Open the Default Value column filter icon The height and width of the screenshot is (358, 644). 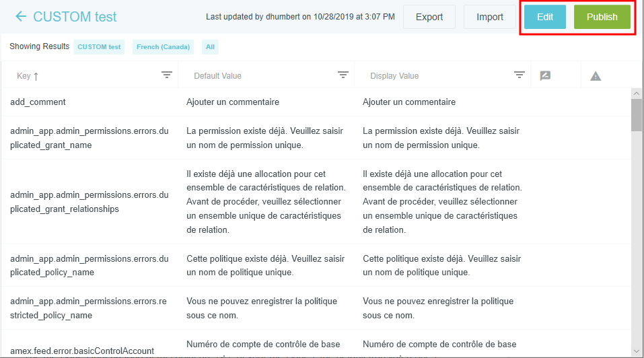click(343, 75)
